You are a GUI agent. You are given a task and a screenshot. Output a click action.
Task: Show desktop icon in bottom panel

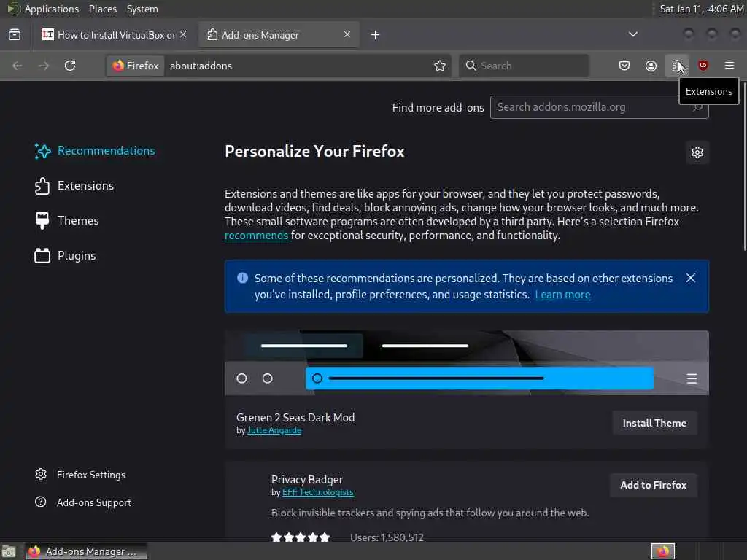[9, 551]
